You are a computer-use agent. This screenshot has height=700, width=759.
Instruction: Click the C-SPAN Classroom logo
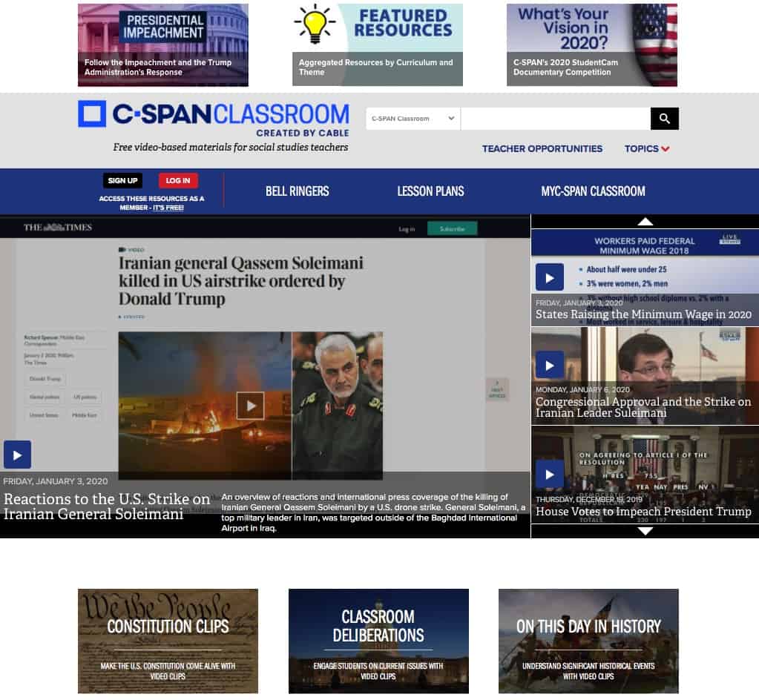coord(213,115)
